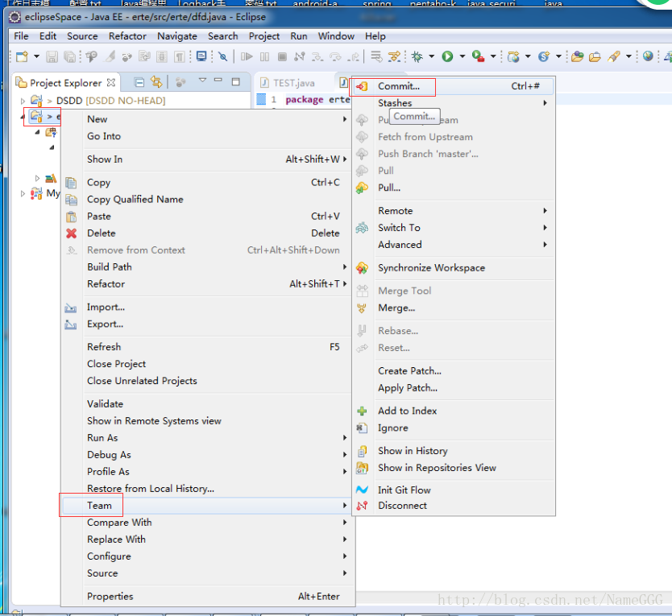Open the Remote submenu
This screenshot has width=672, height=616.
[x=454, y=211]
